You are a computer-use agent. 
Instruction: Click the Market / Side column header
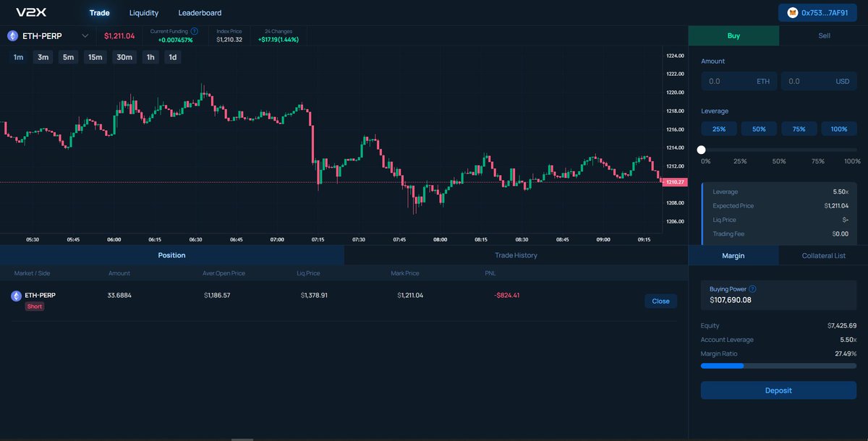(32, 273)
